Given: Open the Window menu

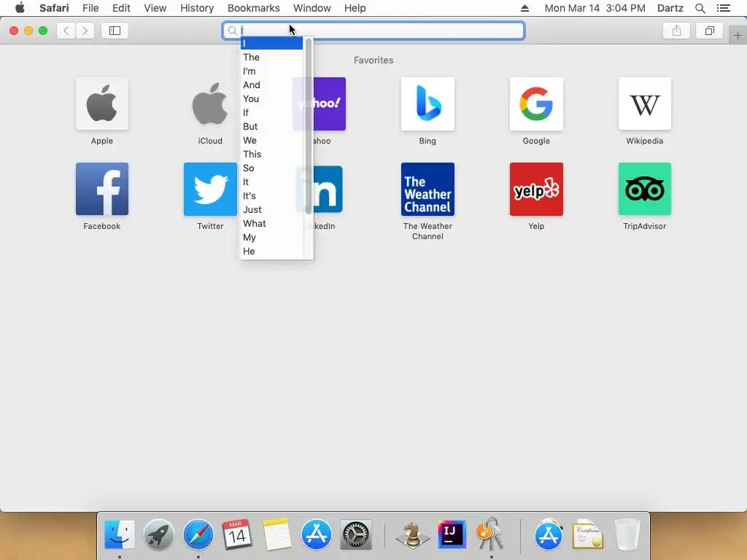Looking at the screenshot, I should 312,8.
